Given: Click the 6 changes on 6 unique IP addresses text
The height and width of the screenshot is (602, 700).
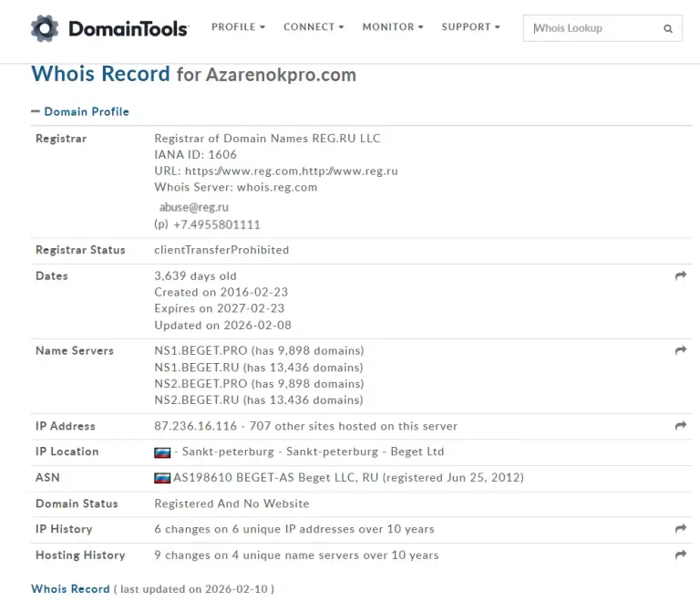Looking at the screenshot, I should coord(294,529).
